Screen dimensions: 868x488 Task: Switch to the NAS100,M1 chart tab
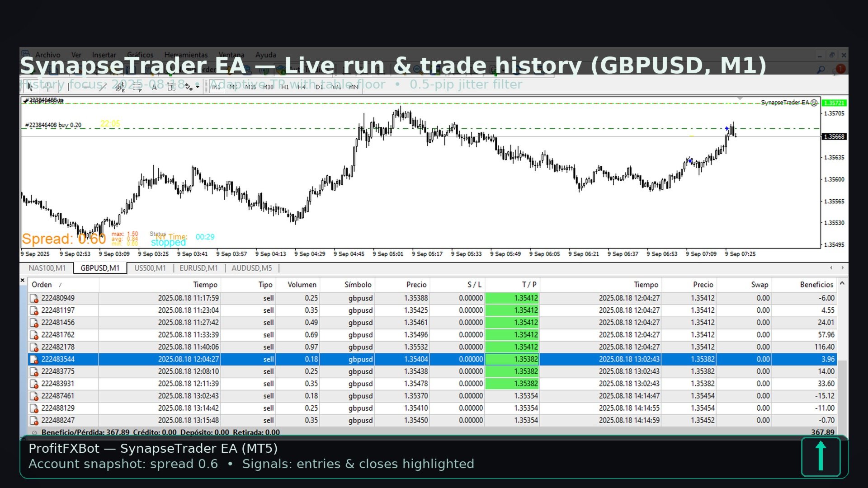click(47, 268)
